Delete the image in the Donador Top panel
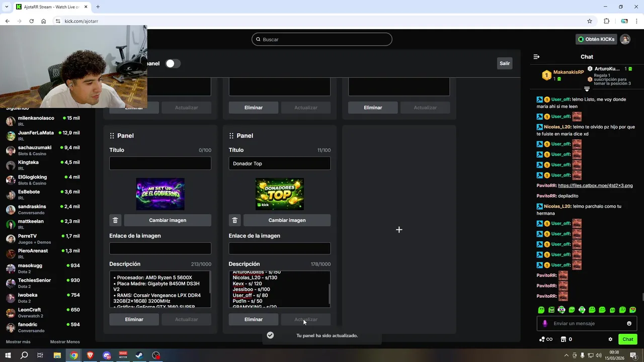Viewport: 644px width, 362px height. 234,220
